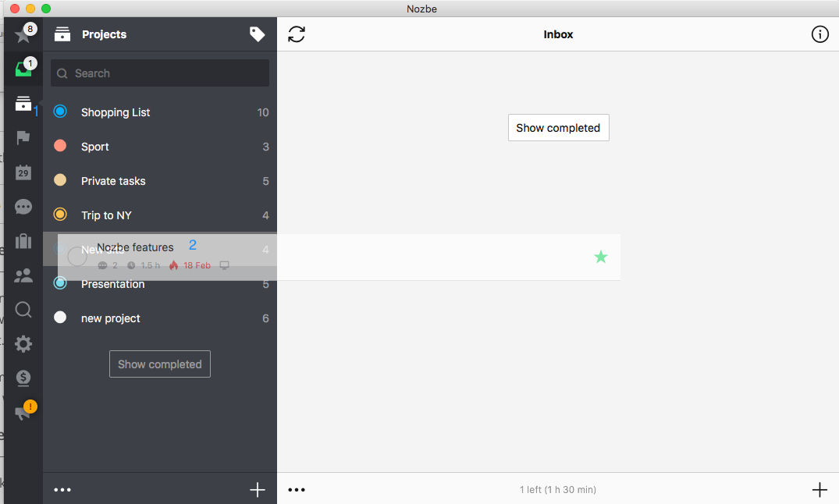This screenshot has height=504, width=839.
Task: Click the project search field
Action: click(x=160, y=73)
